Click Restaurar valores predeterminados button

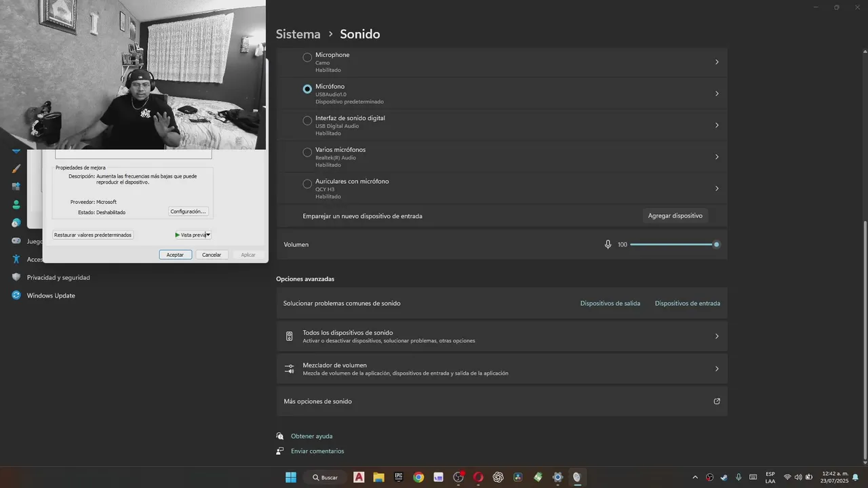pyautogui.click(x=93, y=235)
